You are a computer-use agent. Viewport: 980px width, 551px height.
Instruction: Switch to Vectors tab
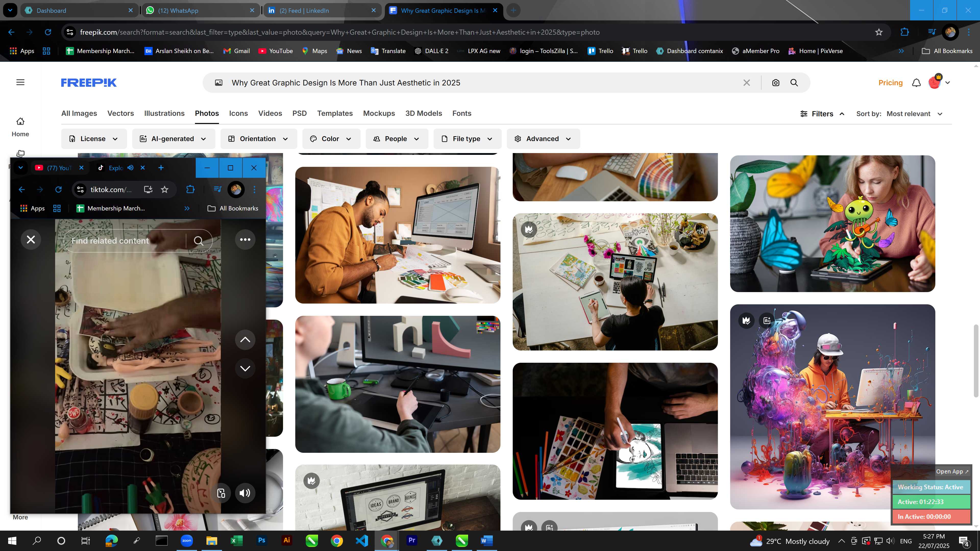coord(121,113)
